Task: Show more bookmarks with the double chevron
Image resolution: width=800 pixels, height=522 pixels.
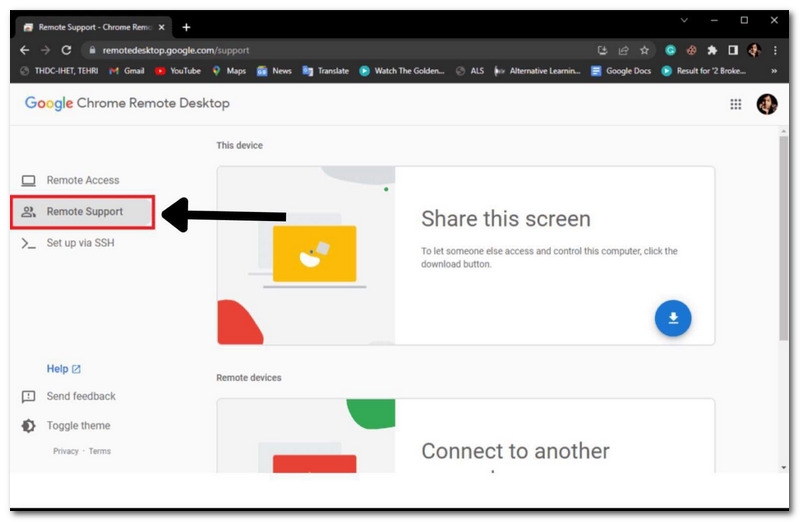Action: click(x=774, y=71)
